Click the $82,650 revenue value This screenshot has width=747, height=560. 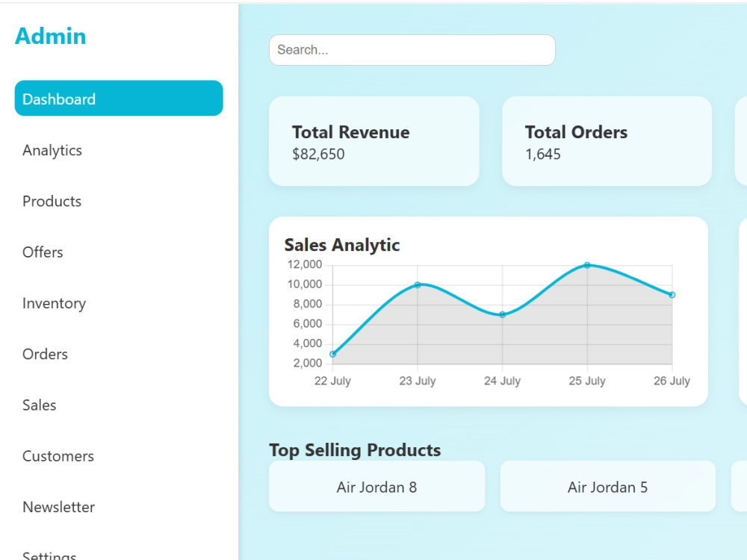click(x=318, y=155)
